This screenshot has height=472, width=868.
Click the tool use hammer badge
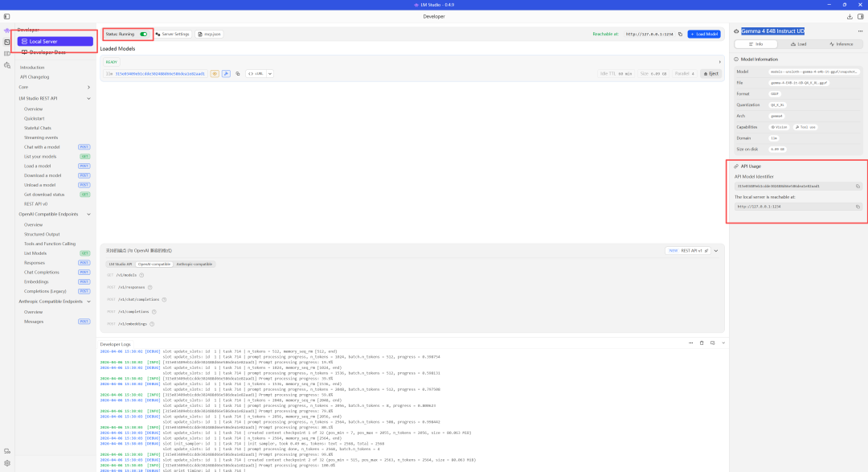[226, 74]
